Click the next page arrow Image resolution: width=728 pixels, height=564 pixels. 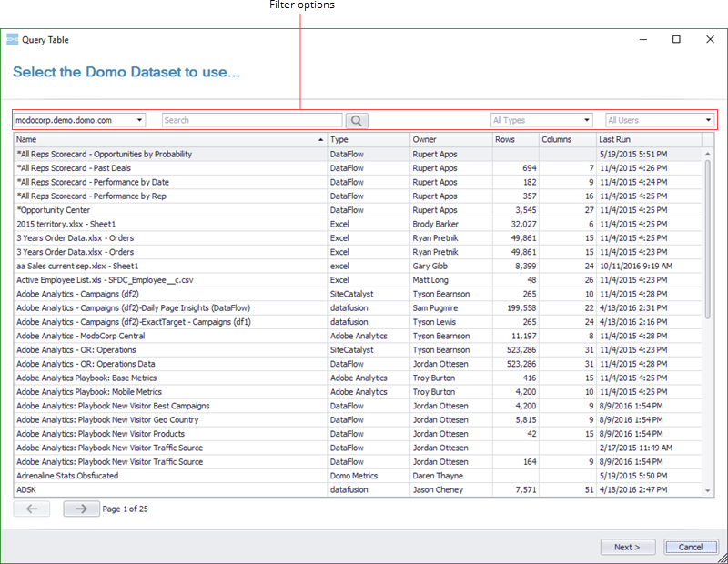tap(81, 509)
